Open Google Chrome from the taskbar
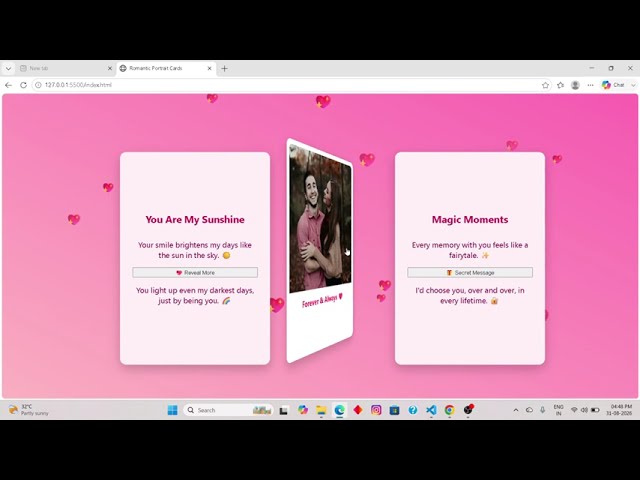Viewport: 640px width, 480px height. 449,410
